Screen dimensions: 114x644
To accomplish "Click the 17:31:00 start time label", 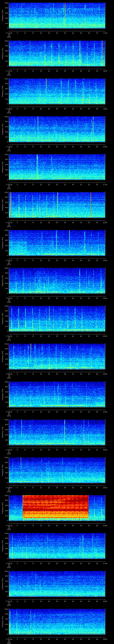I will (9, 601).
